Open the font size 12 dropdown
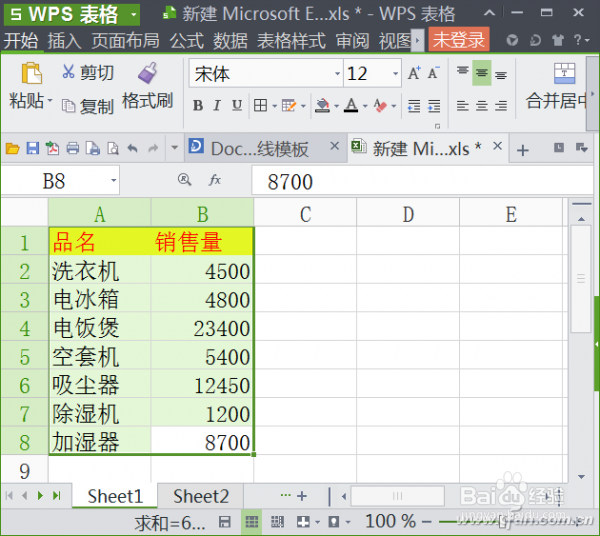The height and width of the screenshot is (536, 600). click(x=395, y=73)
